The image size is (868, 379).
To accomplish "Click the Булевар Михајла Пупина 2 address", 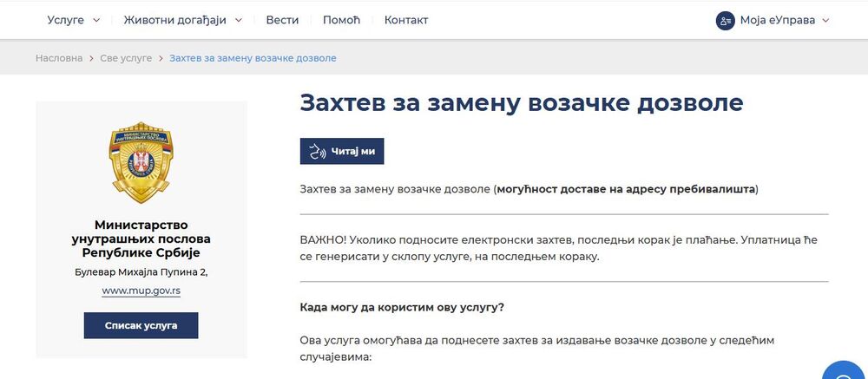I will (141, 272).
